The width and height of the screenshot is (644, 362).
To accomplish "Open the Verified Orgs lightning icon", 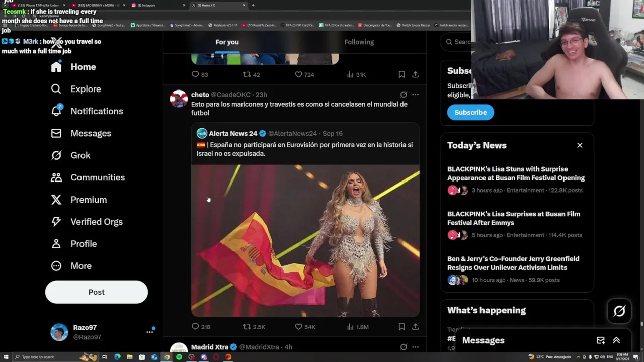I will 56,222.
